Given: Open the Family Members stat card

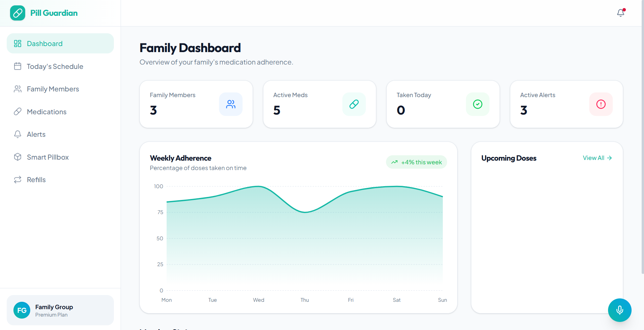Looking at the screenshot, I should (196, 104).
